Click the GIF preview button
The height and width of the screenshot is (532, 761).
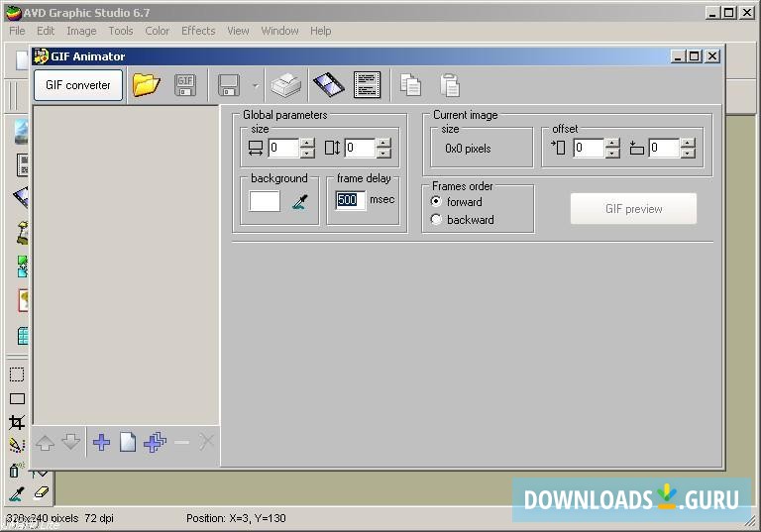633,209
